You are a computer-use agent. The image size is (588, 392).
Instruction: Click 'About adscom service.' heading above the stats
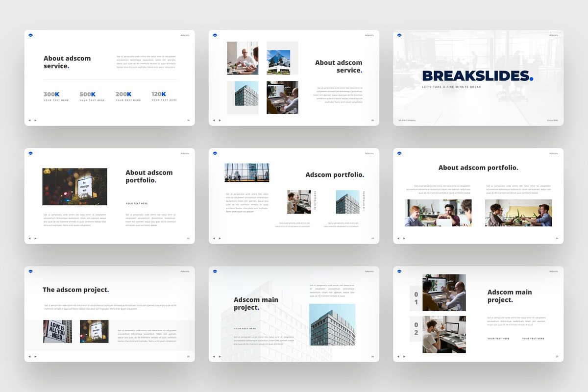(x=68, y=62)
